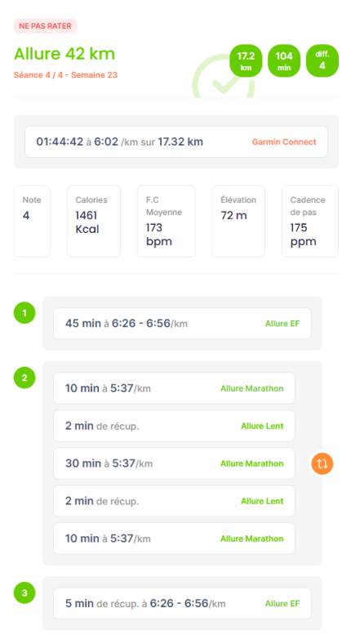The width and height of the screenshot is (351, 644).
Task: Select the Calories 1461 Kcal card
Action: pyautogui.click(x=94, y=221)
